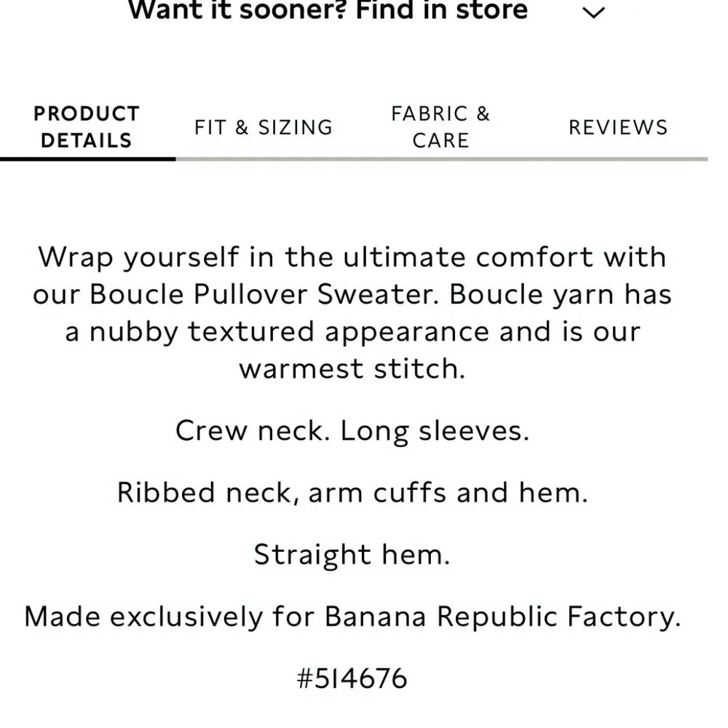Select the Product Details tab
Screen dimensions: 728x728
coord(86,127)
